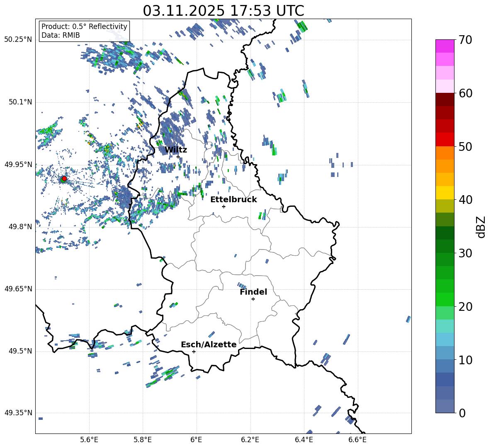Viewport: 491px width, 448px height.
Task: Click the Ettelbruck city label
Action: click(x=233, y=200)
